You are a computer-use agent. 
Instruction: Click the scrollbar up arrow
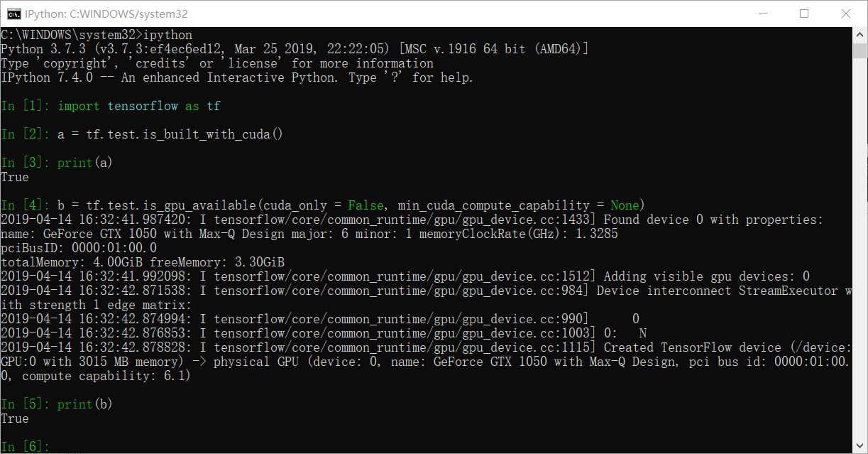coord(859,35)
